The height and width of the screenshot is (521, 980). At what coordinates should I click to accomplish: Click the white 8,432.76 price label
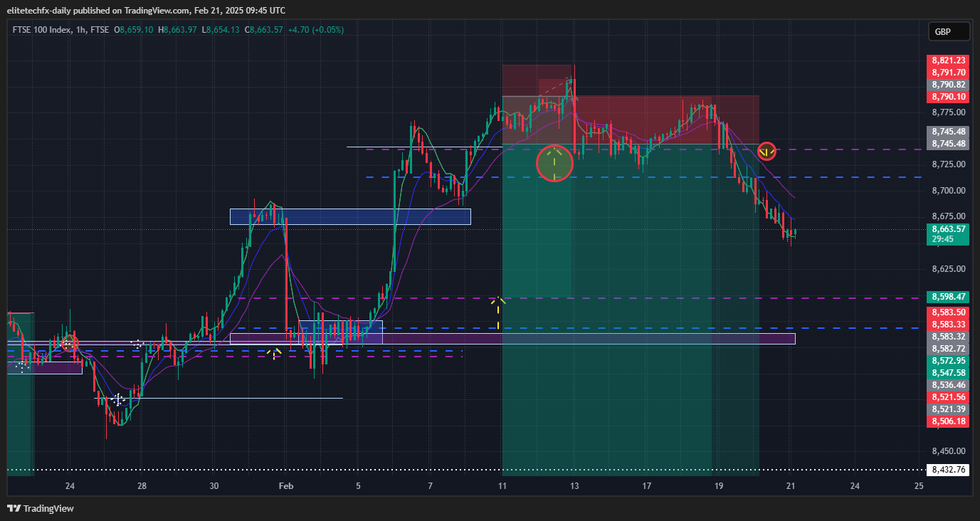(947, 470)
